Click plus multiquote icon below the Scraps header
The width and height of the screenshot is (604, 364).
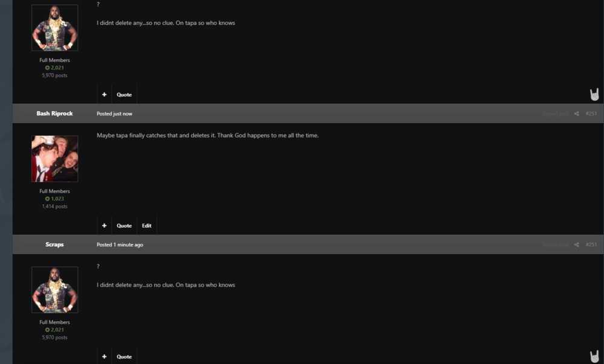pos(104,357)
